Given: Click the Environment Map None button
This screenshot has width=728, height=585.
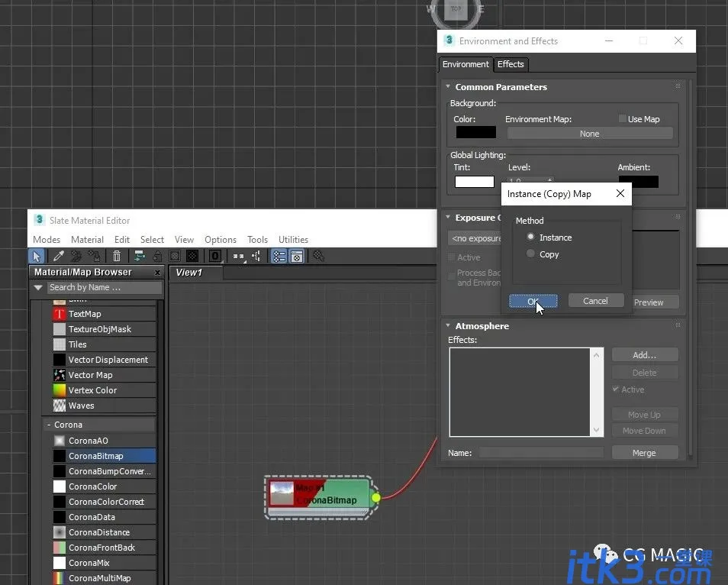Looking at the screenshot, I should [x=590, y=134].
